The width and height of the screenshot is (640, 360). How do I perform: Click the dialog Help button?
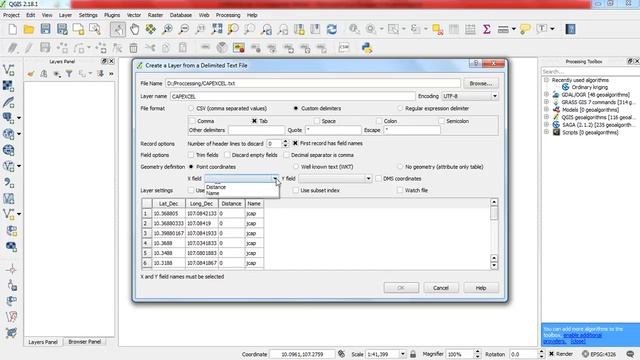coord(480,288)
